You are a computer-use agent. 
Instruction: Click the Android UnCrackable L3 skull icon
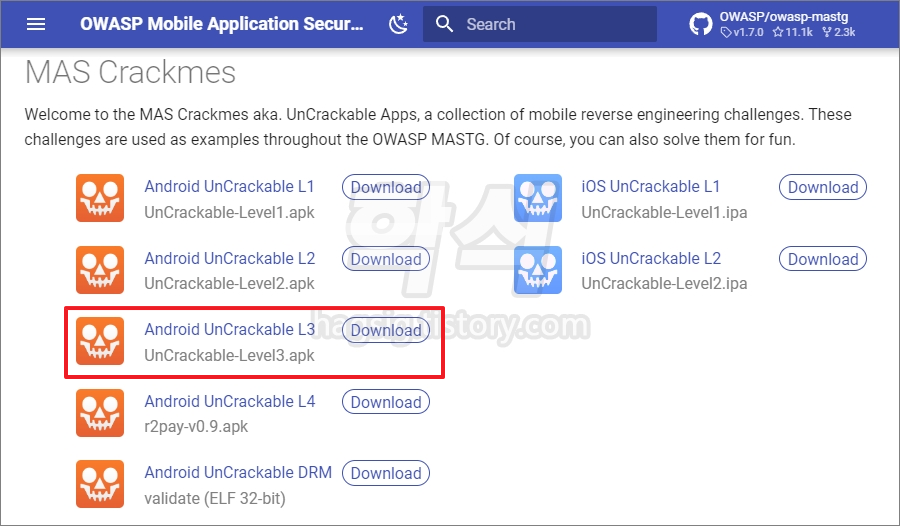(x=100, y=341)
